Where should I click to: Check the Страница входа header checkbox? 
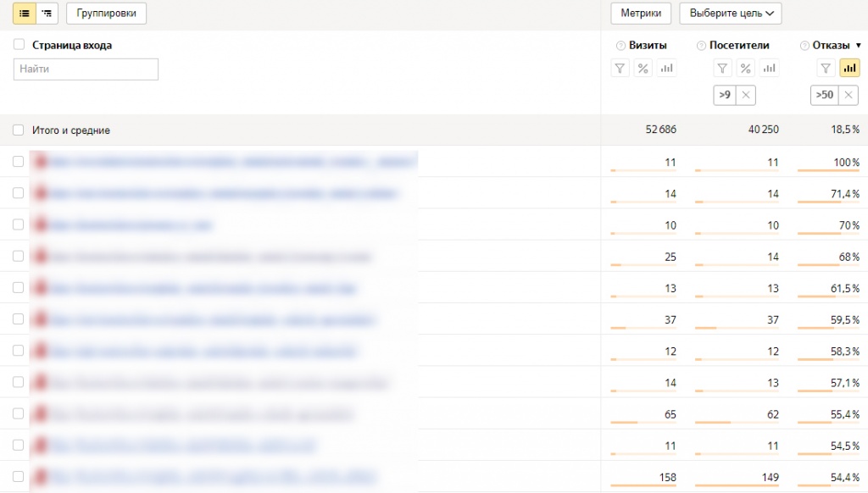pos(19,45)
